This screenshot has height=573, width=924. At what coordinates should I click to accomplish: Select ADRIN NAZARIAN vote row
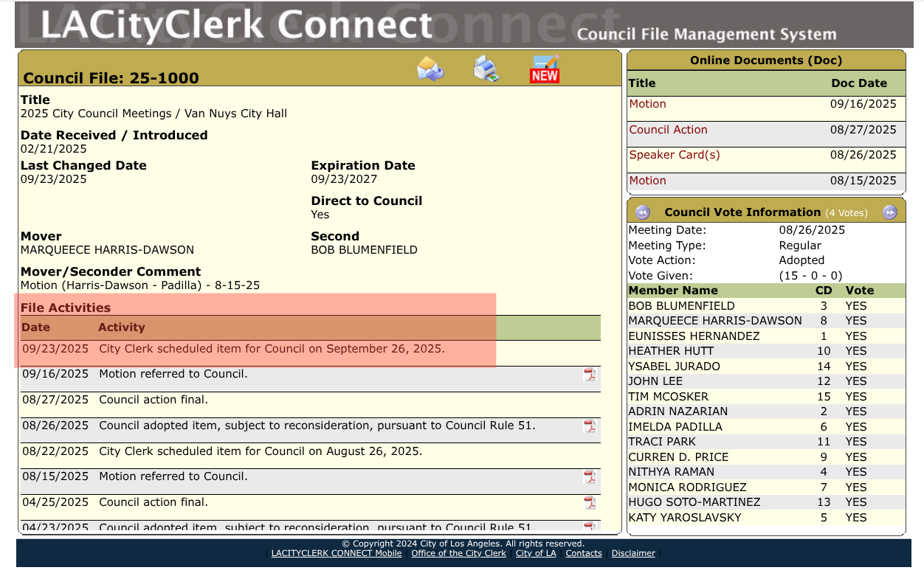click(x=766, y=411)
